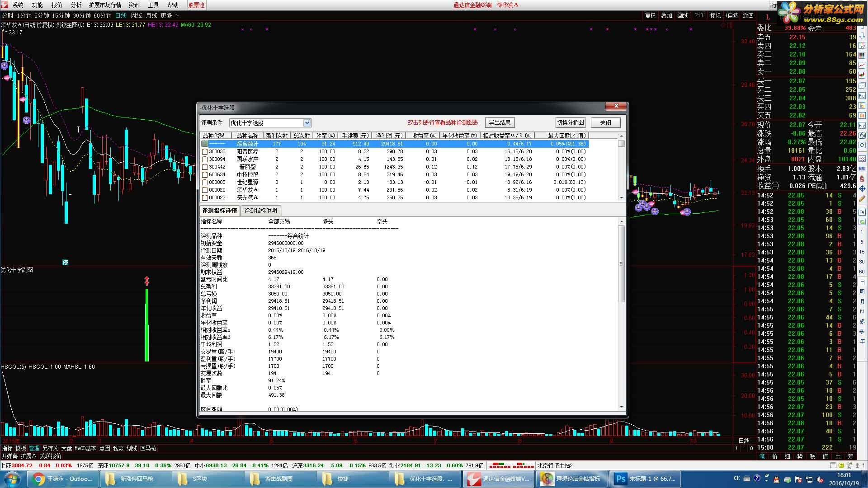Tick the checkbox for 000022 深赤湾A
Image resolution: width=868 pixels, height=488 pixels.
point(205,197)
